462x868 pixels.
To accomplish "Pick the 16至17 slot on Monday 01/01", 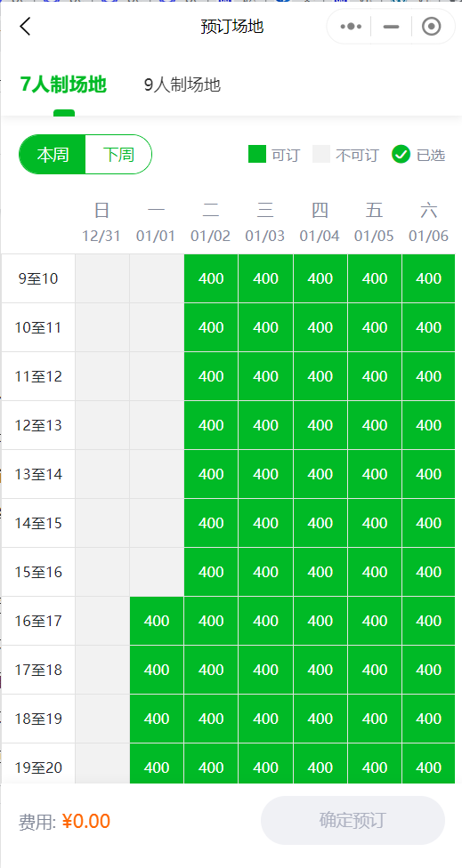I will [157, 621].
